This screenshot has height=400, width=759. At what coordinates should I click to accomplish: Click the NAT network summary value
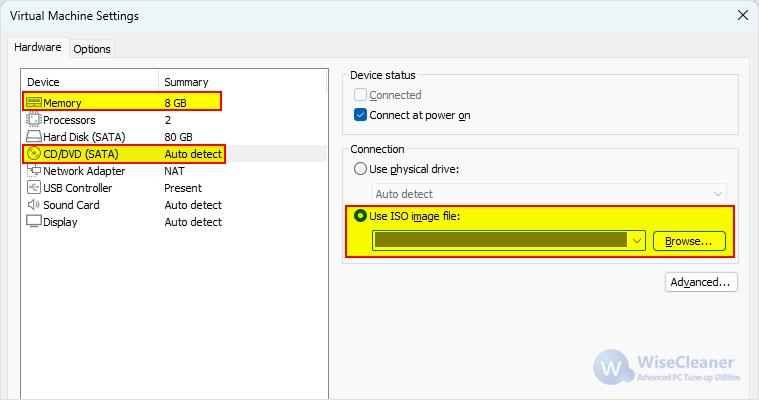pos(174,171)
